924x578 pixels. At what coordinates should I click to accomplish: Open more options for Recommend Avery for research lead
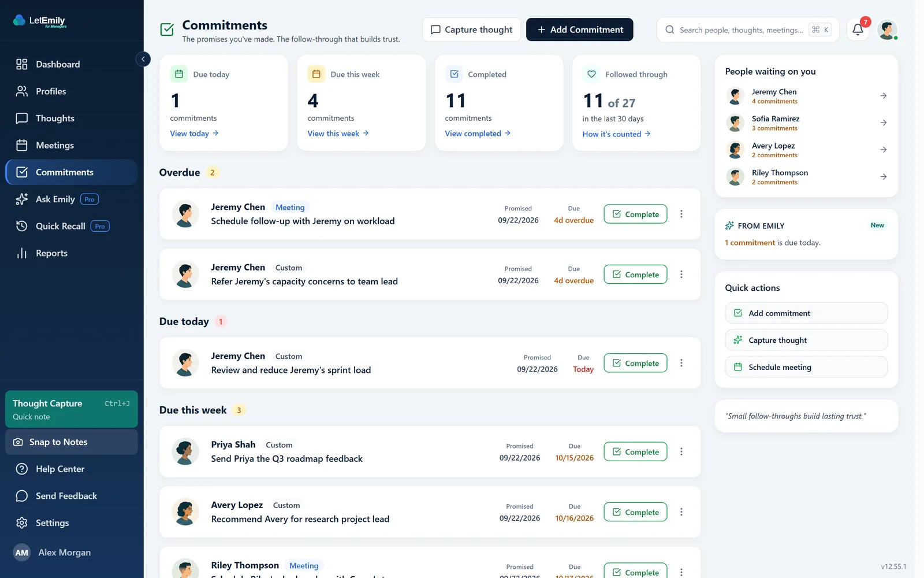point(681,512)
